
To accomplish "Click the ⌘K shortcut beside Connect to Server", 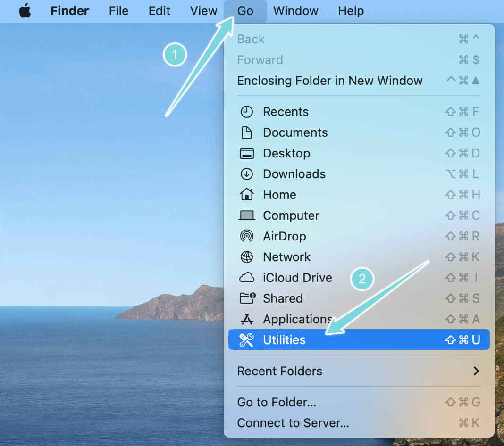I will pos(469,423).
